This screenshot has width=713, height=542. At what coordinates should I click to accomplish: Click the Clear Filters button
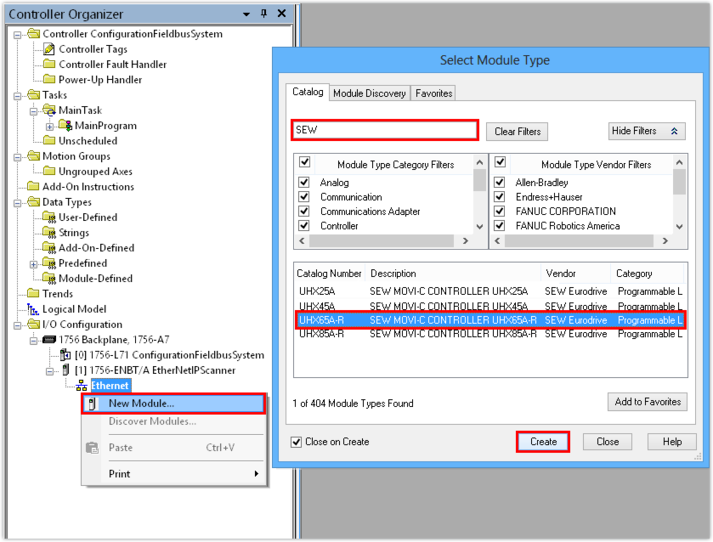coord(517,132)
